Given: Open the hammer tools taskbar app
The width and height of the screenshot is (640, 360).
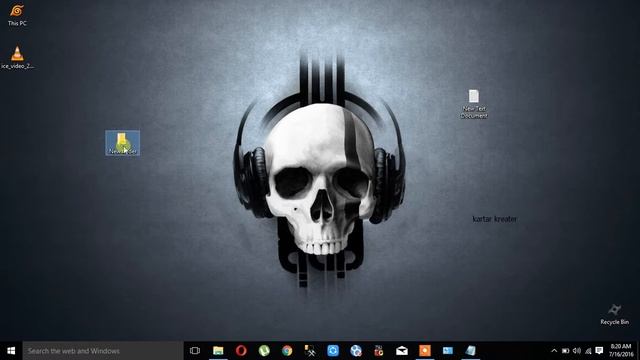Looking at the screenshot, I should pyautogui.click(x=310, y=351).
